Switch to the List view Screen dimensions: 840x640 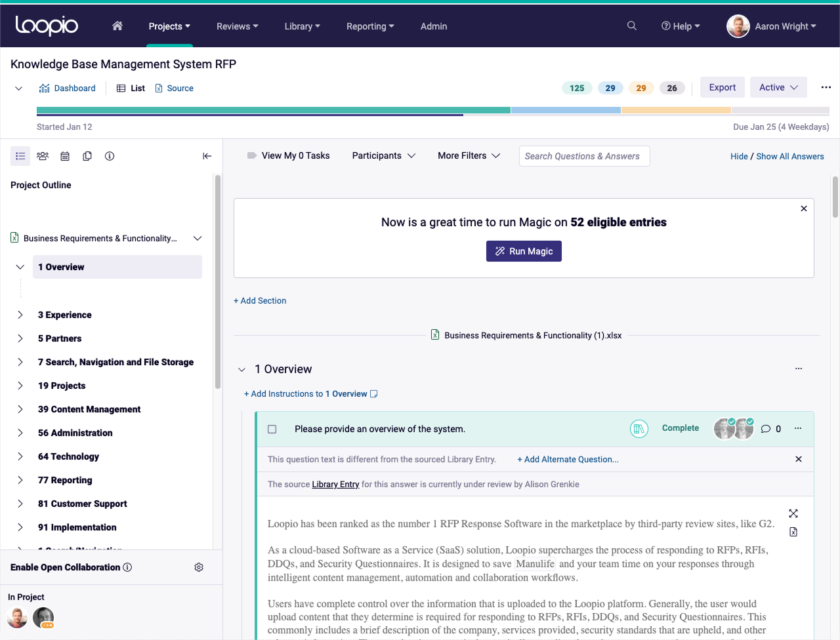click(131, 88)
